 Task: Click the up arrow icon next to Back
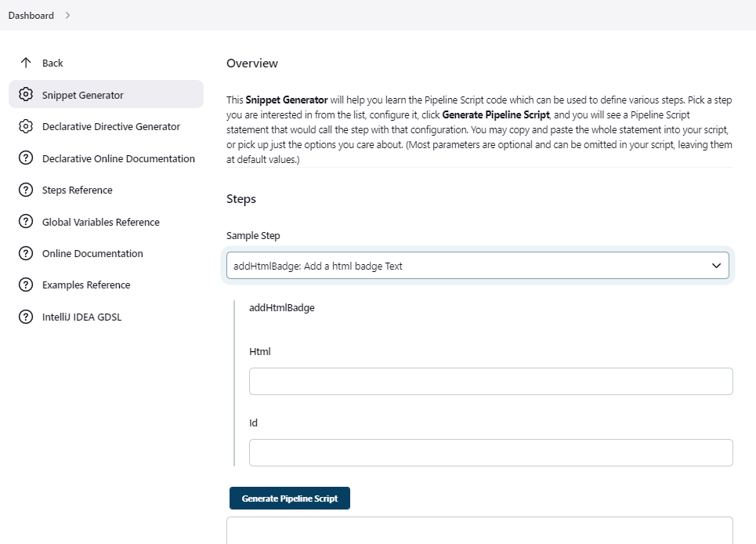pos(25,63)
